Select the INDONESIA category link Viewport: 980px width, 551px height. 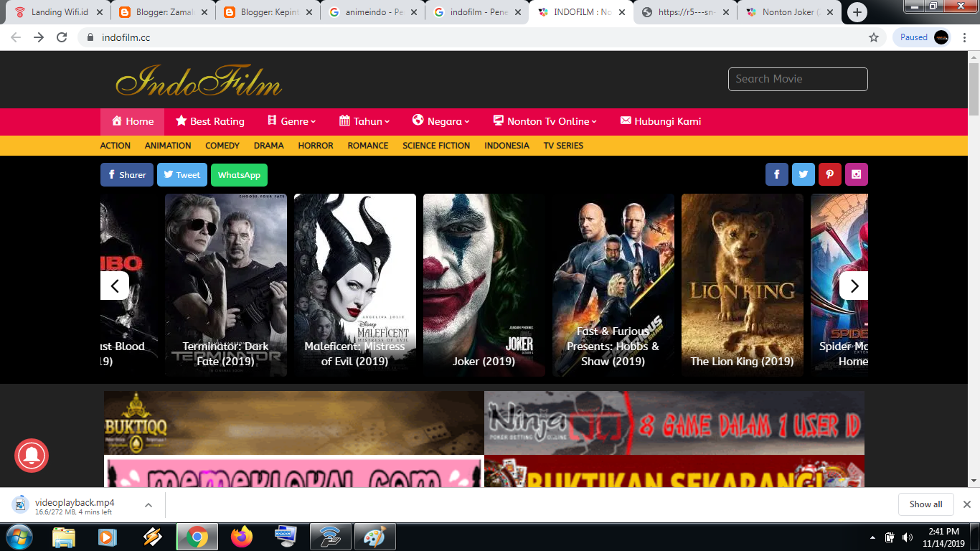click(507, 146)
